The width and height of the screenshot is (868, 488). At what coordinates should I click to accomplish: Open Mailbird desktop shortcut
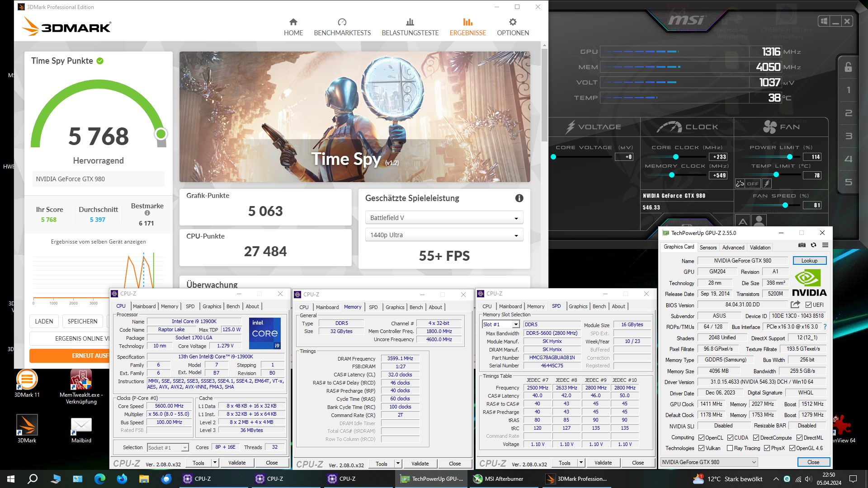point(81,430)
